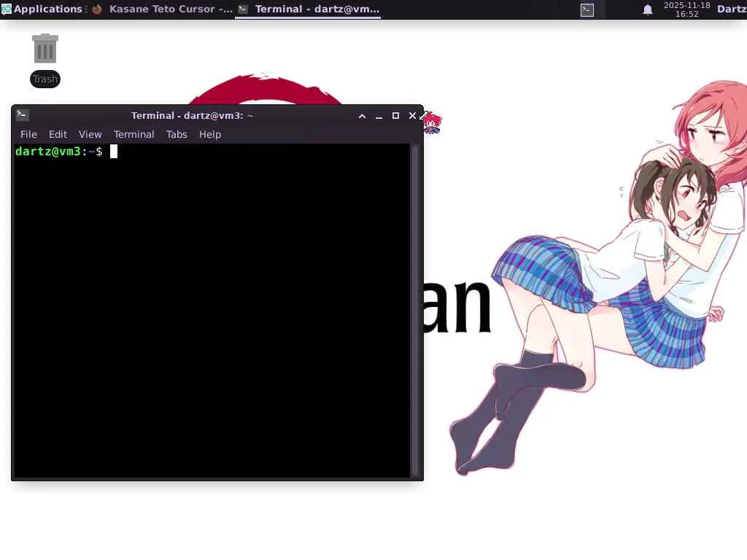This screenshot has height=560, width=747.
Task: Click the terminal launcher icon in panel
Action: point(587,9)
